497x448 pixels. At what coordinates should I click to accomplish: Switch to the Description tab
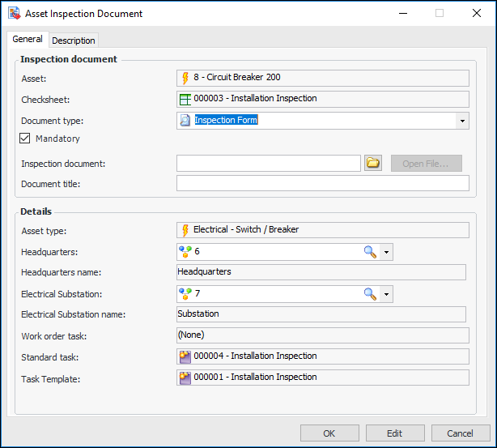74,41
